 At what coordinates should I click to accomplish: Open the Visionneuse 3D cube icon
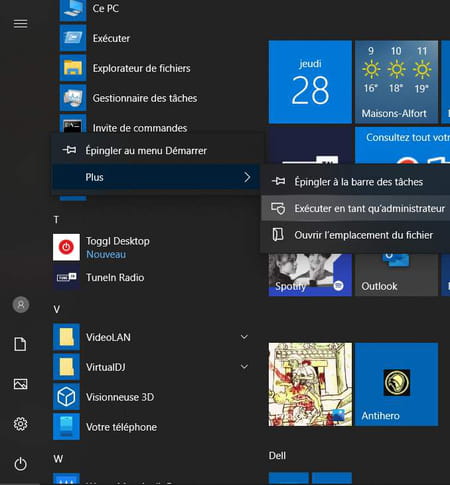66,397
